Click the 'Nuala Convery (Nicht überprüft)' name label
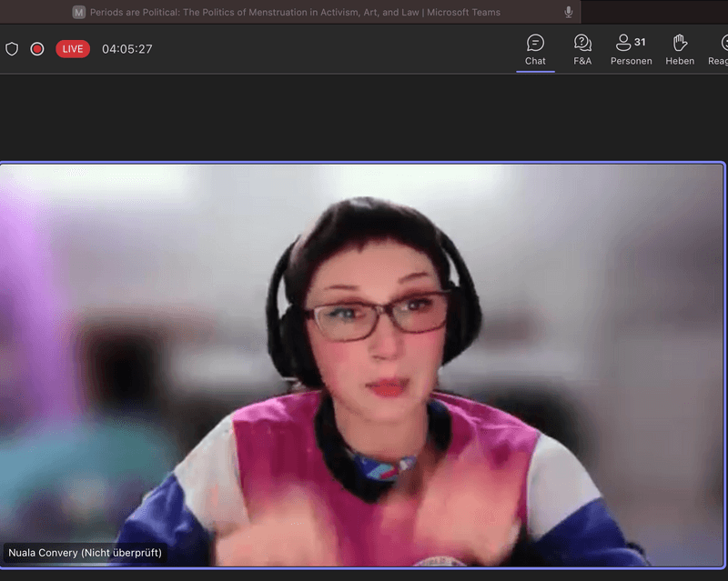Screen dimensions: 728x581 click(85, 552)
